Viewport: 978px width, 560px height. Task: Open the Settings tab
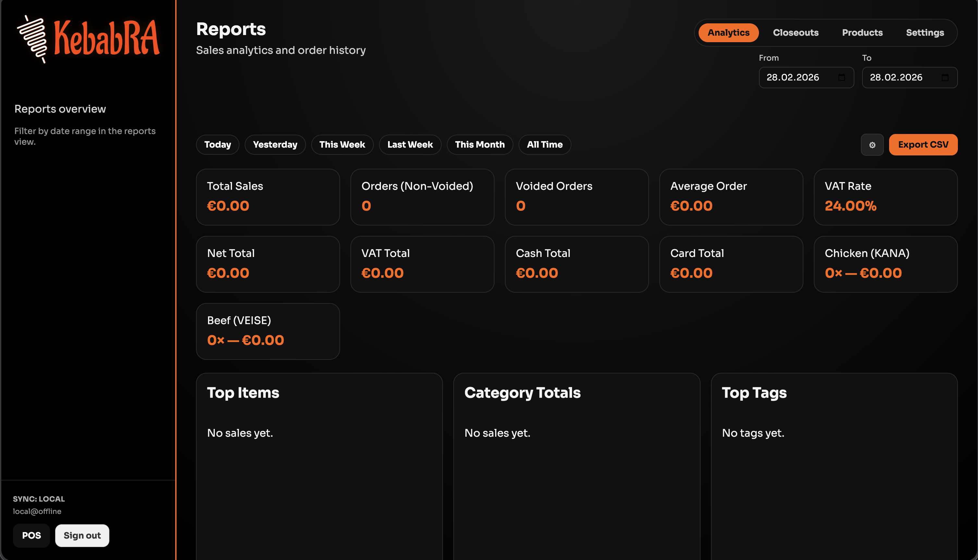click(925, 33)
